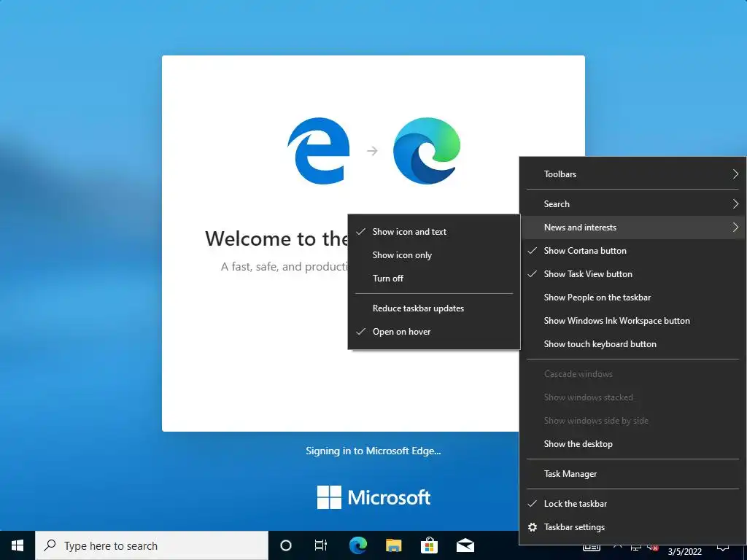Open Taskbar settings
The height and width of the screenshot is (560, 747).
tap(633, 527)
